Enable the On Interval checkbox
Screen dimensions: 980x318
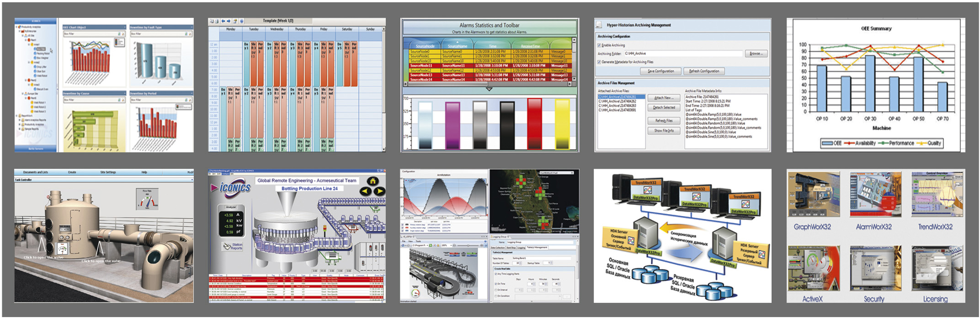(x=496, y=290)
